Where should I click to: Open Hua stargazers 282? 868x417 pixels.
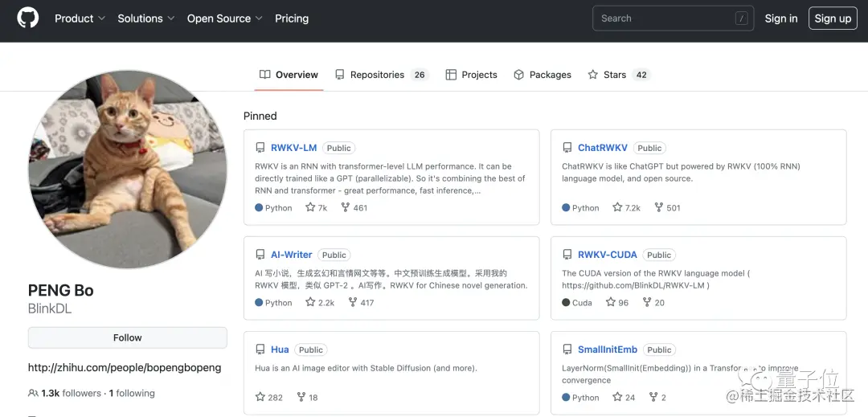click(269, 397)
